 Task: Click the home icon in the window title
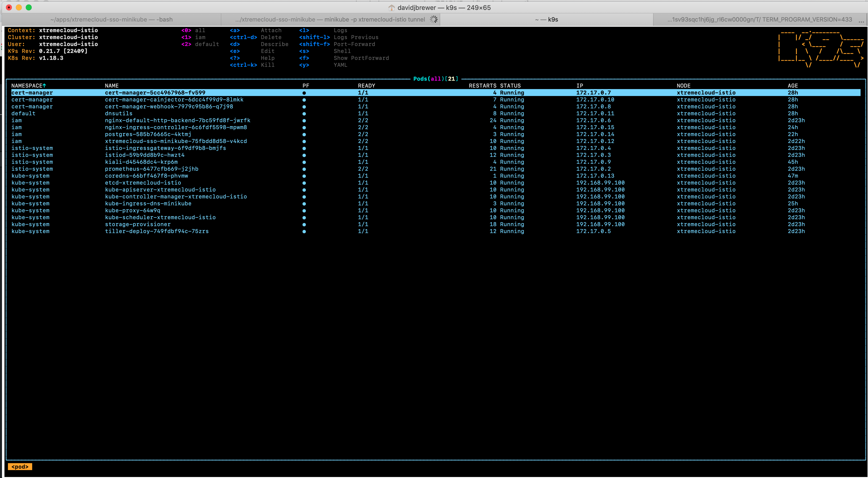[391, 7]
